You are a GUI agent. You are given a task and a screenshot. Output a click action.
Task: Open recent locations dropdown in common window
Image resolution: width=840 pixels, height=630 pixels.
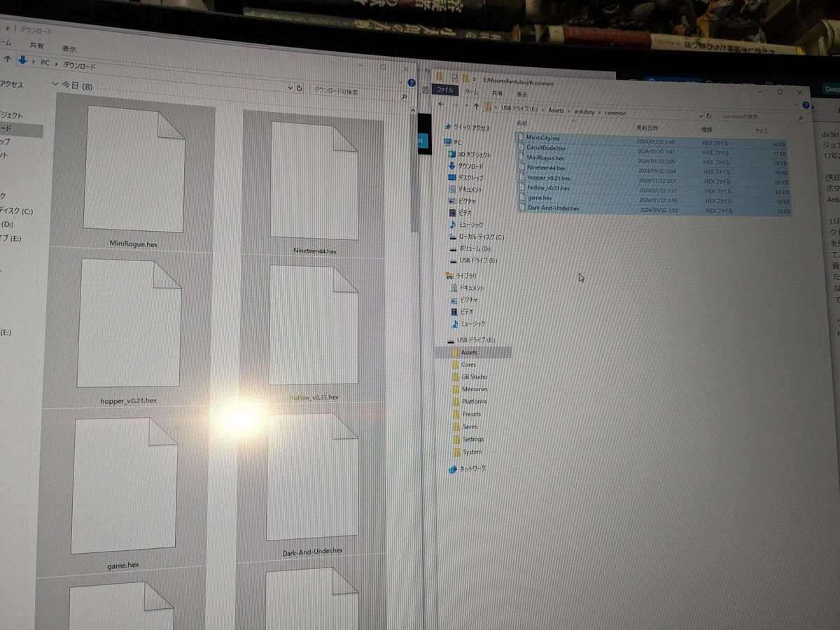click(466, 106)
